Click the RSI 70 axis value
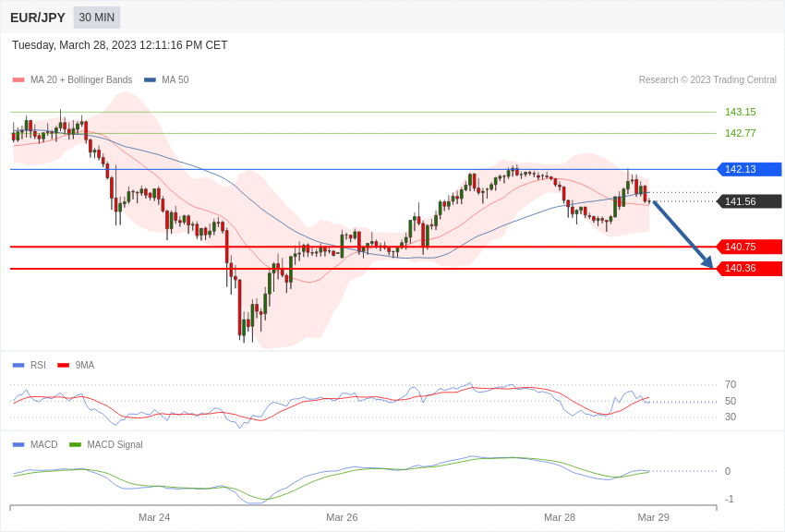The width and height of the screenshot is (785, 532). (x=731, y=385)
